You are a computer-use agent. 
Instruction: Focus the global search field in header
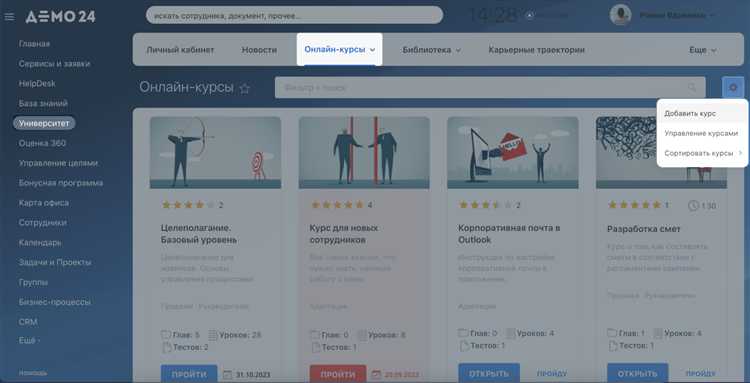pyautogui.click(x=294, y=15)
